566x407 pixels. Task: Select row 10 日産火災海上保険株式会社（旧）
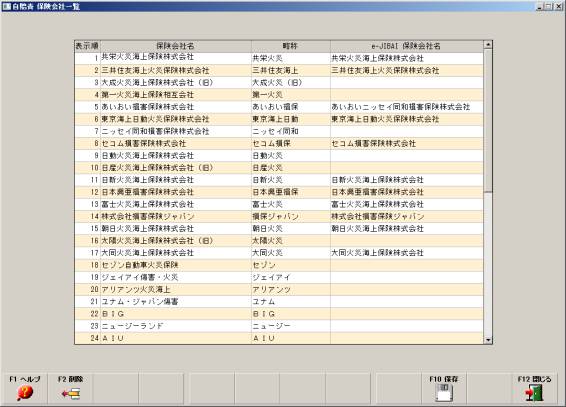pyautogui.click(x=175, y=168)
